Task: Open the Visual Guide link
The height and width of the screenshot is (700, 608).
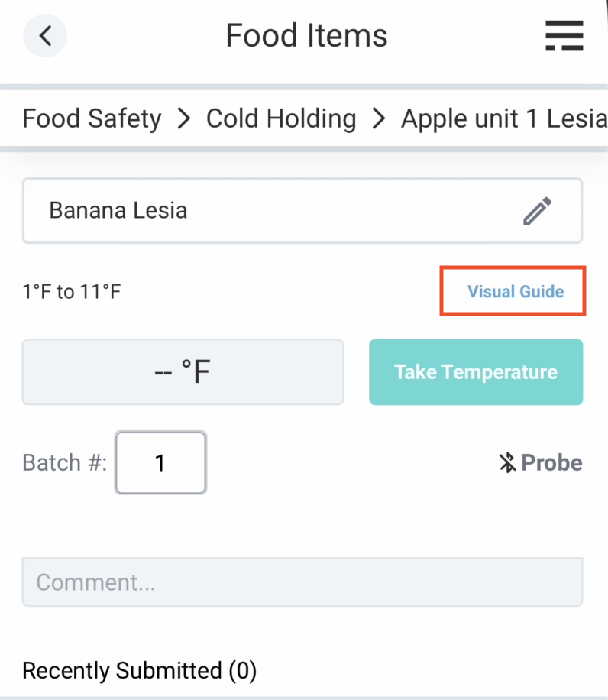Action: (x=513, y=291)
